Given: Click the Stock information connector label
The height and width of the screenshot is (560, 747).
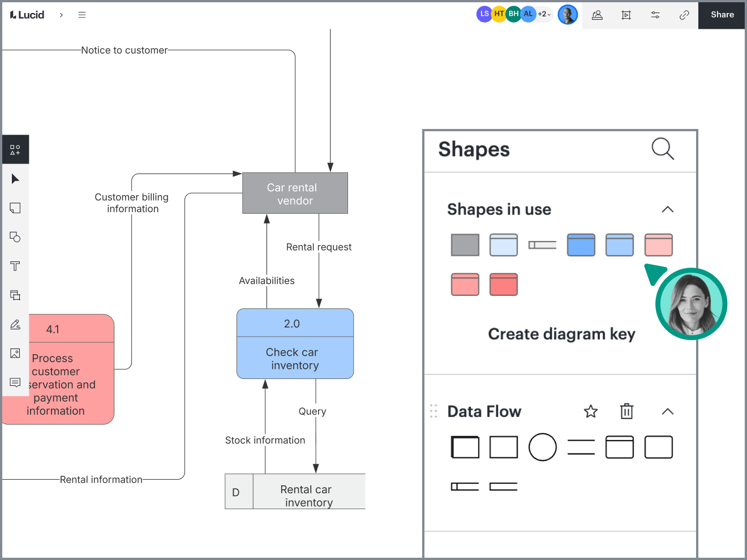Looking at the screenshot, I should pyautogui.click(x=265, y=440).
